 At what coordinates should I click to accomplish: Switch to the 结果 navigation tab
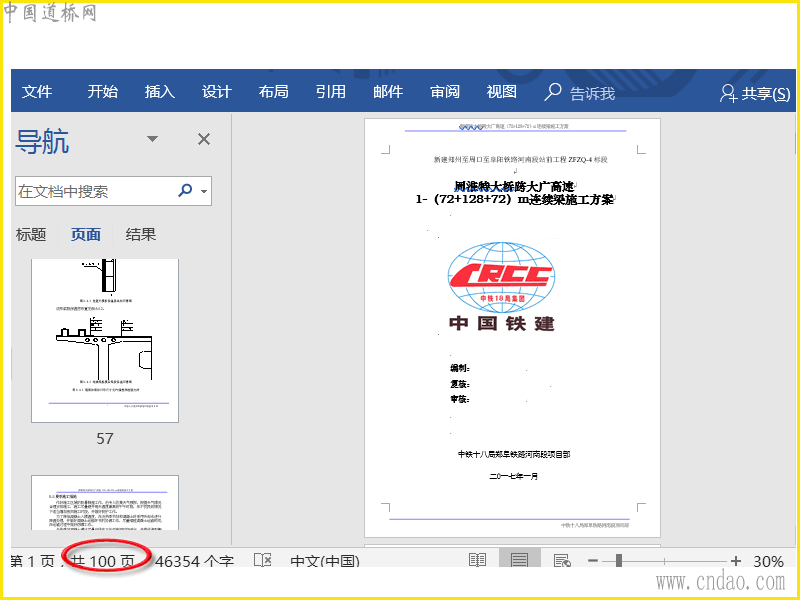point(140,234)
